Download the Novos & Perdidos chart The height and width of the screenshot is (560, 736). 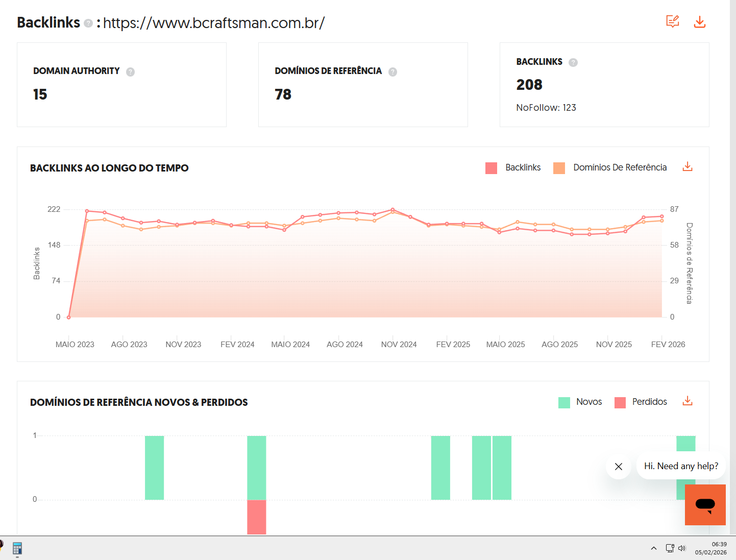(688, 401)
